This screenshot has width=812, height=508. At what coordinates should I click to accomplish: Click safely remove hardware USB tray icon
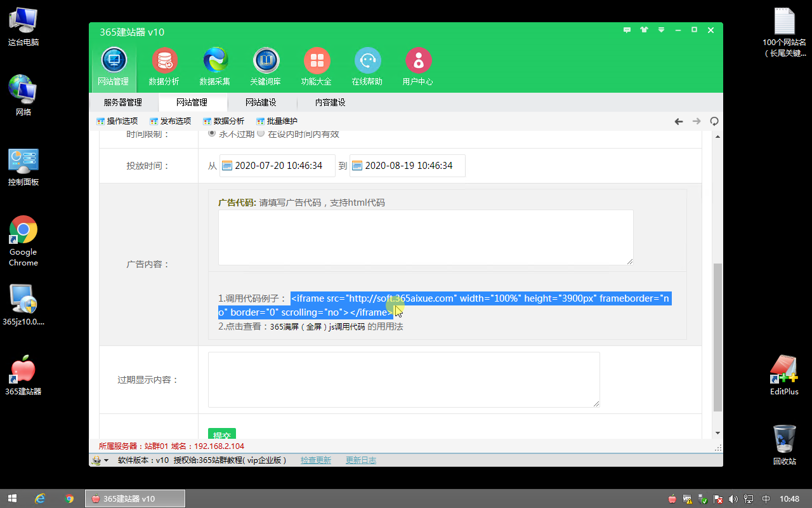(703, 499)
